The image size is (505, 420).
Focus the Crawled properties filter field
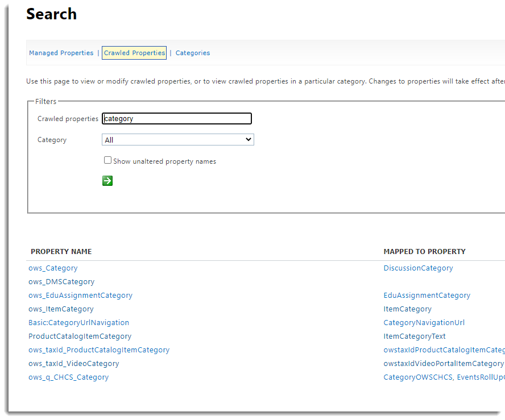click(177, 118)
